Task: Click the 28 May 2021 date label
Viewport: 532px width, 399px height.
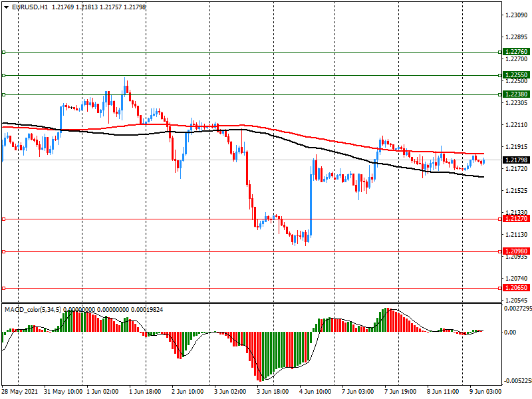Action: pos(19,392)
